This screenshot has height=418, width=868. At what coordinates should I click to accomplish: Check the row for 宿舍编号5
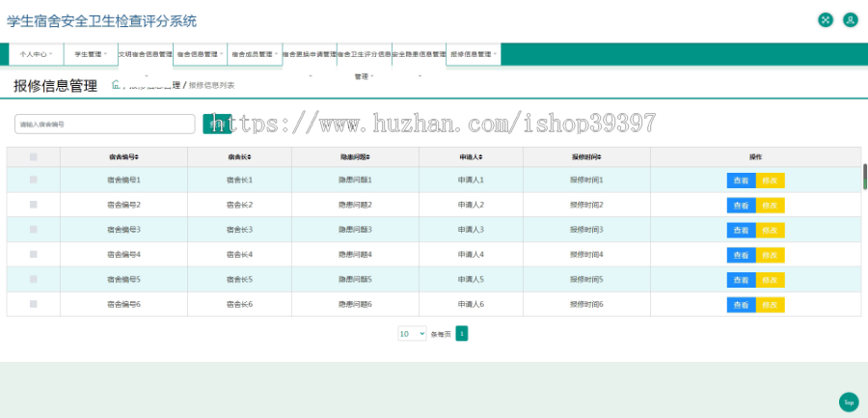[x=33, y=279]
